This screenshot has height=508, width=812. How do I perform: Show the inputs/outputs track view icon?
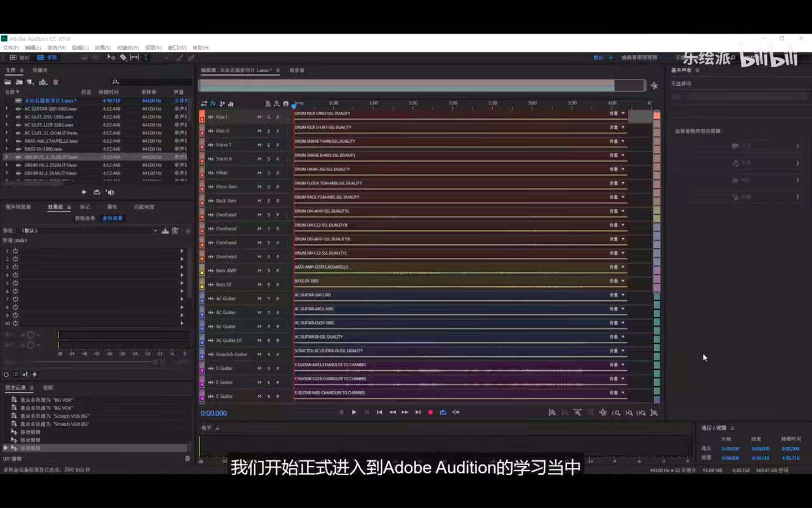point(204,104)
